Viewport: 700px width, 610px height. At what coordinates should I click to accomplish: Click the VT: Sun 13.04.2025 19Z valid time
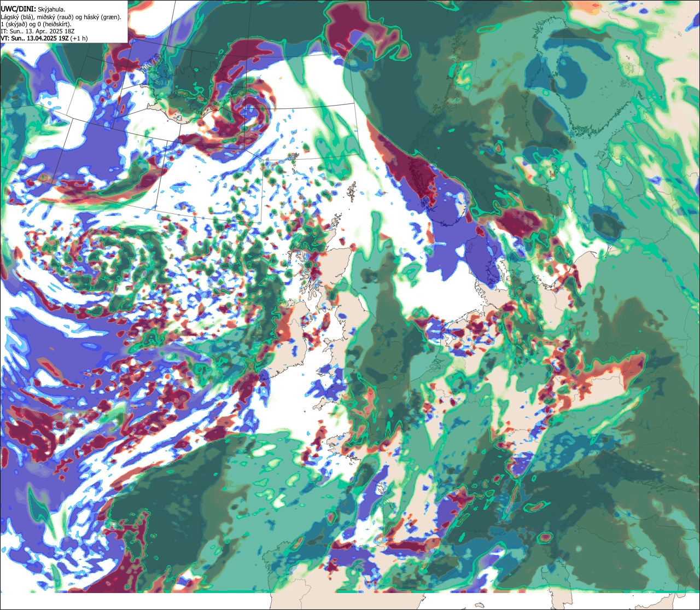click(34, 38)
